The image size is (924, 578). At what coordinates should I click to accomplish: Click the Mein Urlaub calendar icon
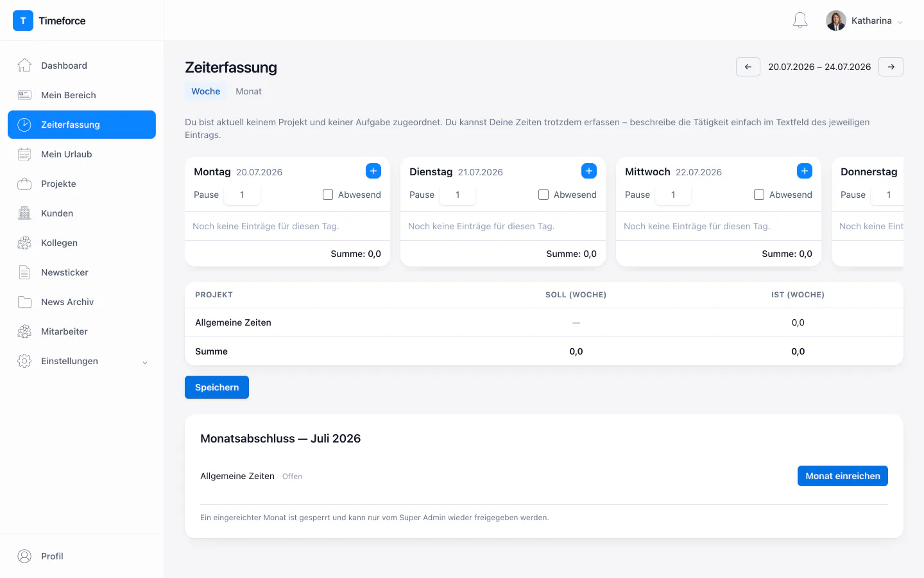click(x=24, y=154)
